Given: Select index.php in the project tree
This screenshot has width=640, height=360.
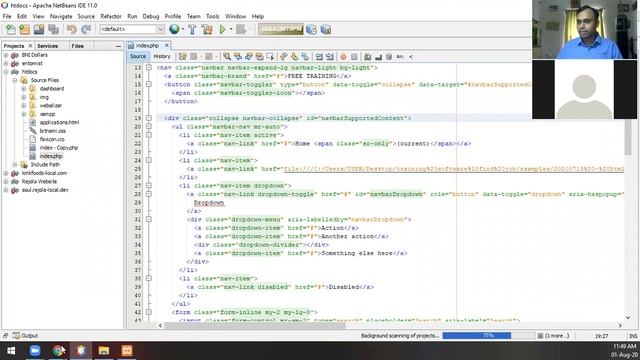Looking at the screenshot, I should (51, 156).
